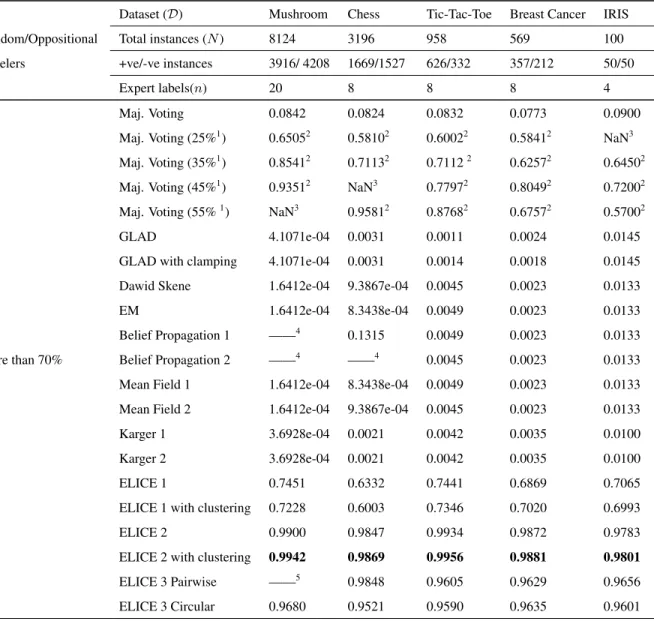Click the 0.0018 Breast Cancer cell

[x=528, y=261]
